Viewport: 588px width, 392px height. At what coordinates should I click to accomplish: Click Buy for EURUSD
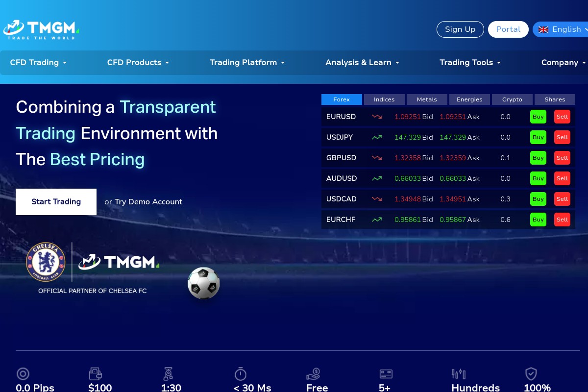click(x=539, y=117)
